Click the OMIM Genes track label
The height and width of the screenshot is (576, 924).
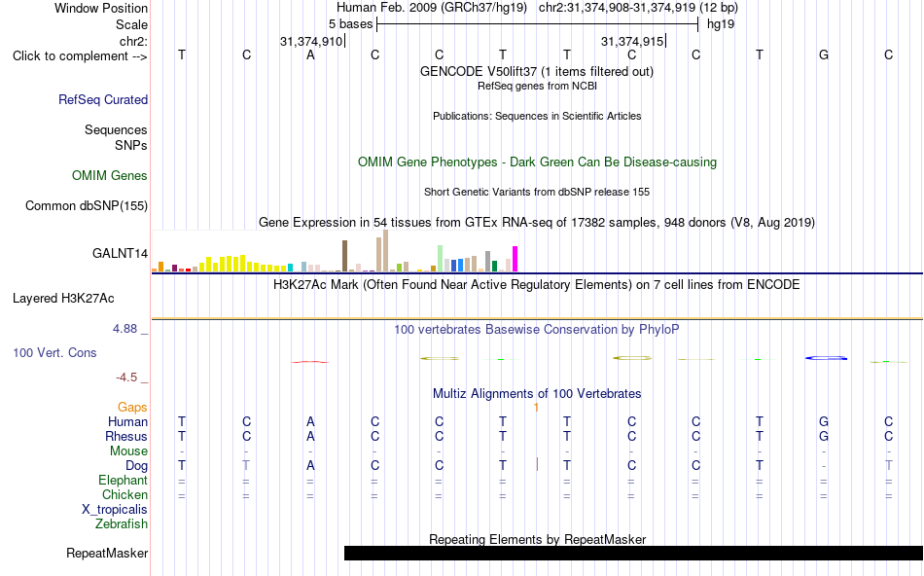[110, 176]
